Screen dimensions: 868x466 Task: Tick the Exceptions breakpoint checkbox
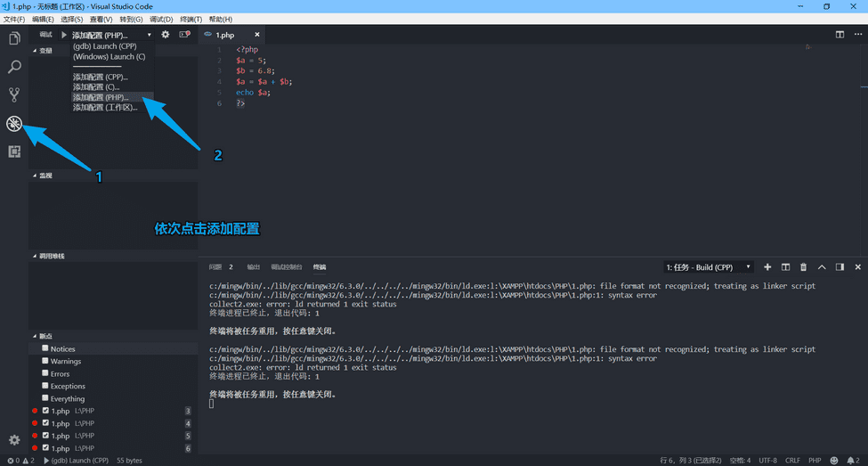coord(45,386)
